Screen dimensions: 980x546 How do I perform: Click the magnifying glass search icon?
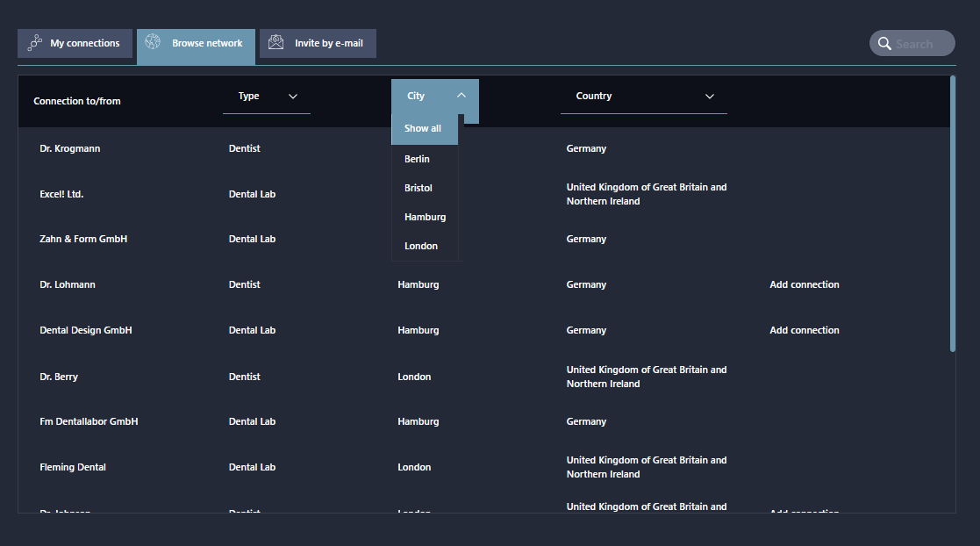pyautogui.click(x=884, y=44)
